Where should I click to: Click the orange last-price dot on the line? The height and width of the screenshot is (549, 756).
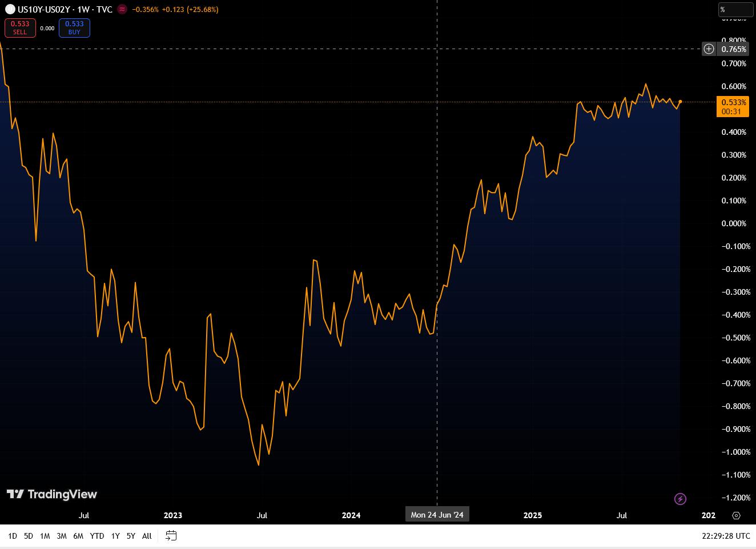[680, 102]
